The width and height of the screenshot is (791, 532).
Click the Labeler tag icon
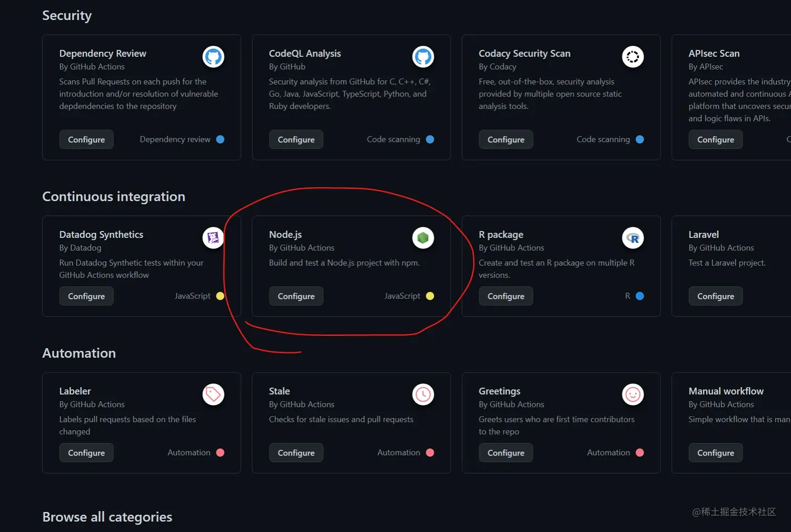213,394
